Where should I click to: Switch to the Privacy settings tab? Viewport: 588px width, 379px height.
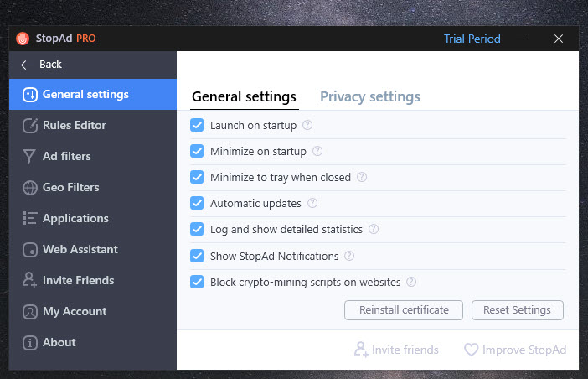click(369, 96)
